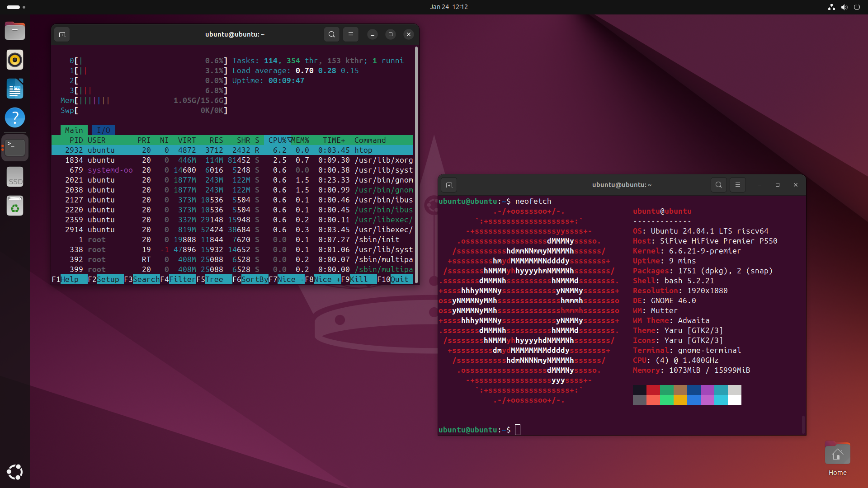Open the Activities overview pill
Screen dimensions: 868x488
click(x=16, y=7)
